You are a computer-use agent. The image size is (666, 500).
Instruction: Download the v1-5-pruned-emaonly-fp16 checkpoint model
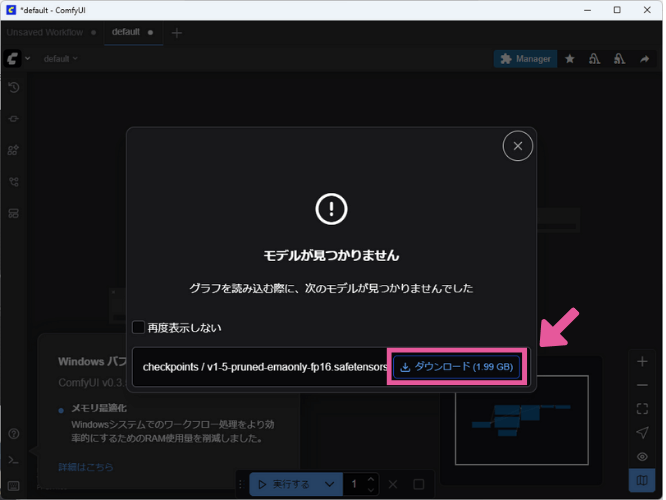(x=457, y=367)
